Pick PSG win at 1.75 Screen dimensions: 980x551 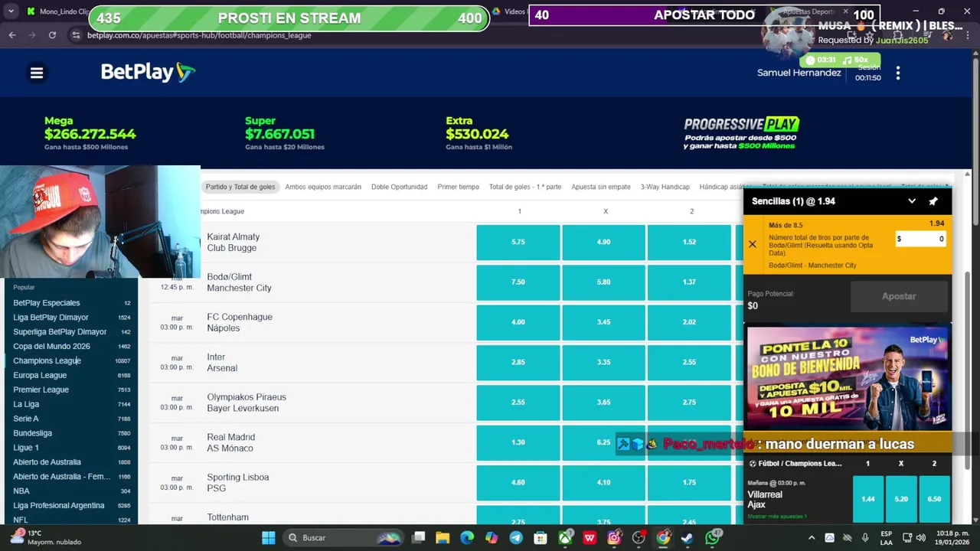689,482
